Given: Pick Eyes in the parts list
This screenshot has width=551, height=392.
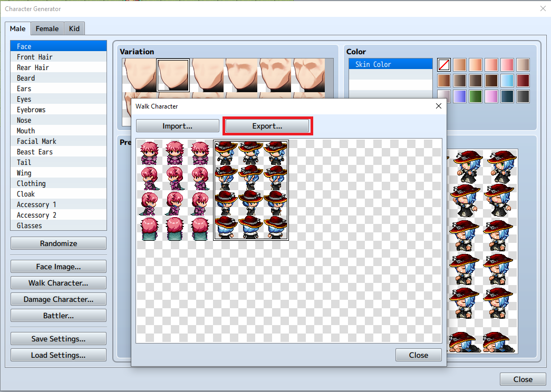Looking at the screenshot, I should click(x=59, y=99).
